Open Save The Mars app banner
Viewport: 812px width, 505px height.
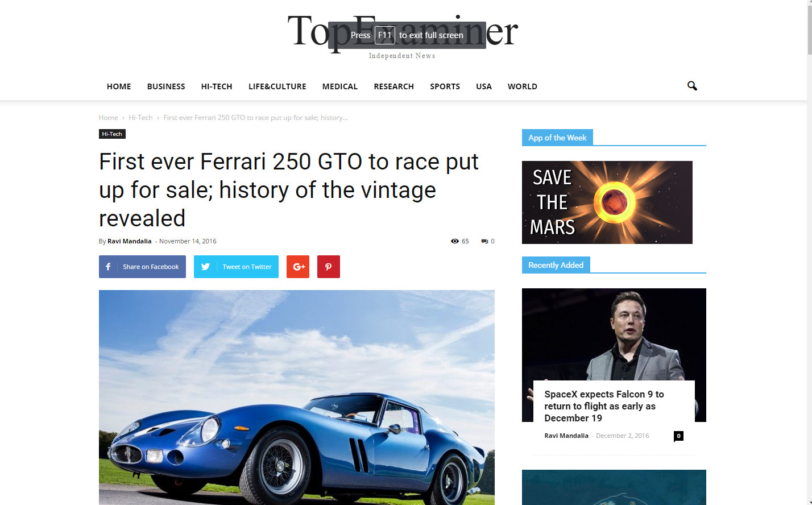pyautogui.click(x=607, y=202)
